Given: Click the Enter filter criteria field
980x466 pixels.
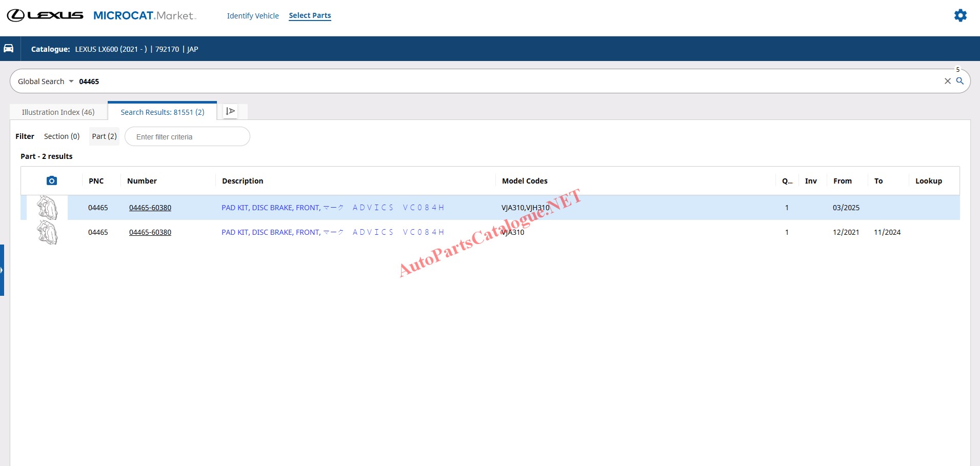Looking at the screenshot, I should tap(187, 137).
